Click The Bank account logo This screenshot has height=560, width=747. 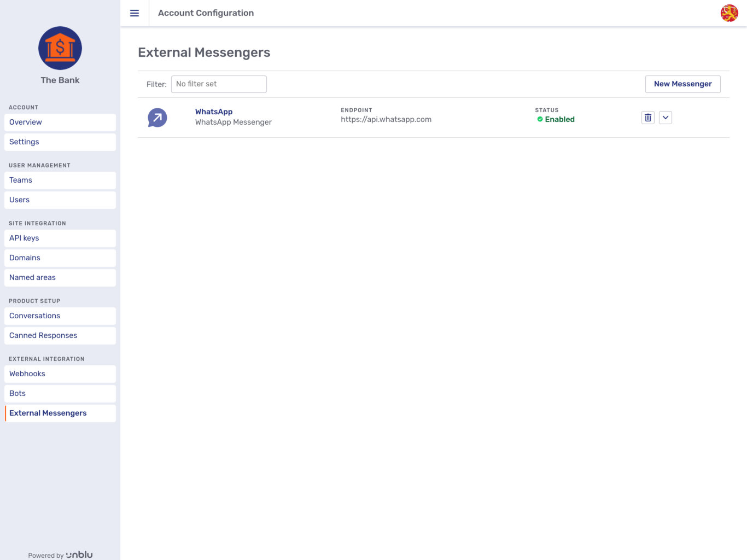[60, 48]
